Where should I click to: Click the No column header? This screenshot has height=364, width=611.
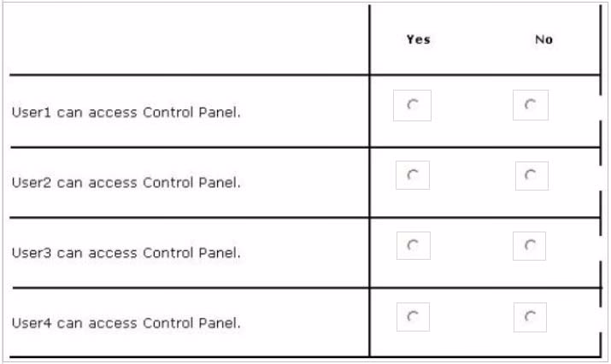543,39
